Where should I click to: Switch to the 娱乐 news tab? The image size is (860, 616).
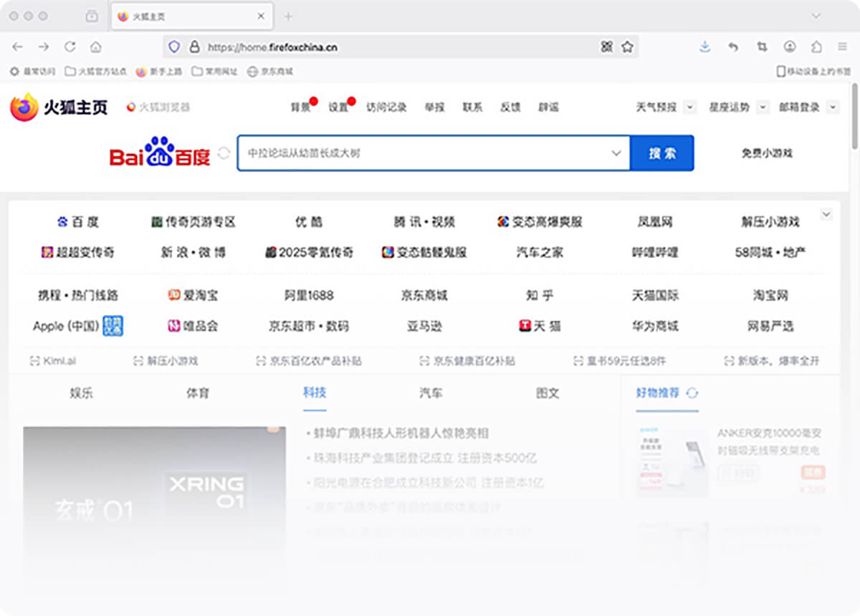click(81, 393)
